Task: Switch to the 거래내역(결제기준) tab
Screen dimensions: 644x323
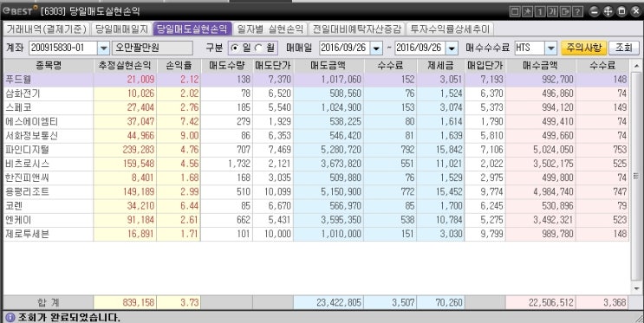Action: click(47, 29)
